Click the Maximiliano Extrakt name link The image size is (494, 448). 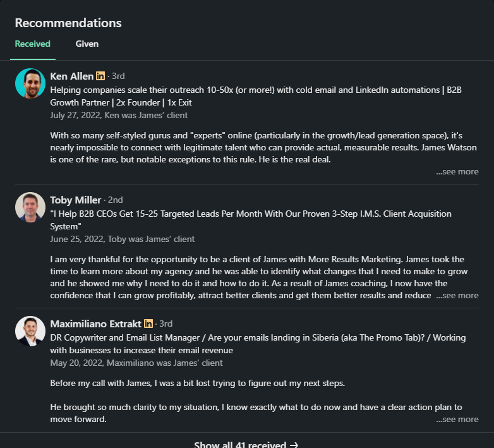(95, 324)
